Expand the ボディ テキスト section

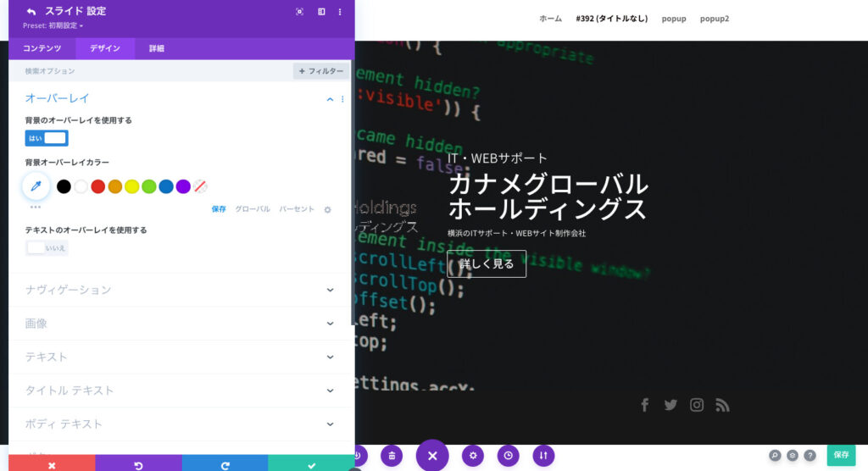[x=181, y=424]
